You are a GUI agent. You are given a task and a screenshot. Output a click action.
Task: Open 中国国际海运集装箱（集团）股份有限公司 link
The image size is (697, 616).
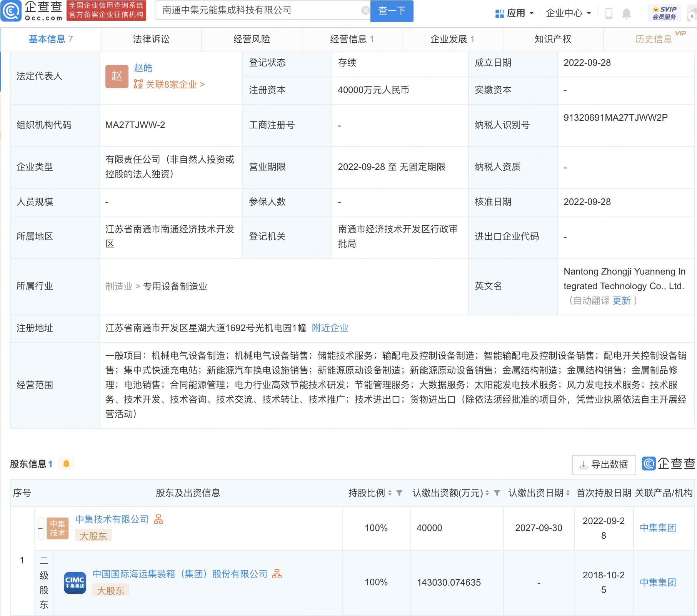coord(180,574)
